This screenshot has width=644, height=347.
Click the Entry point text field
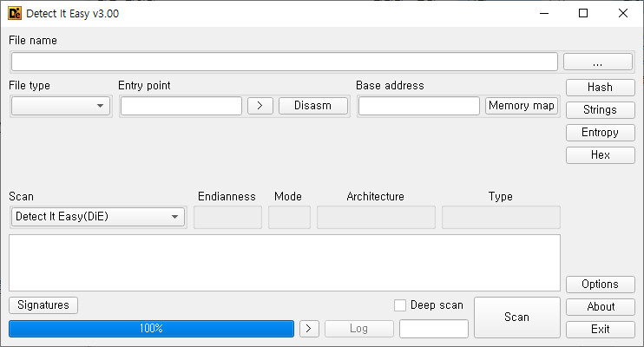click(x=181, y=106)
